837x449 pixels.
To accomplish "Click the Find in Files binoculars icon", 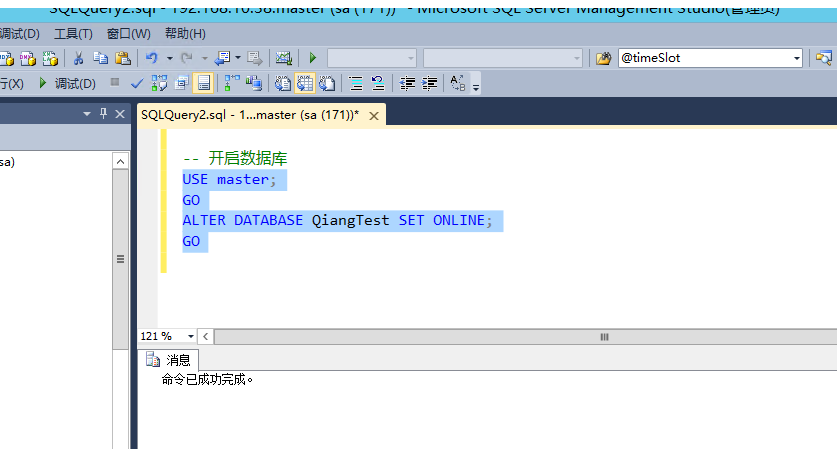I will pyautogui.click(x=603, y=58).
